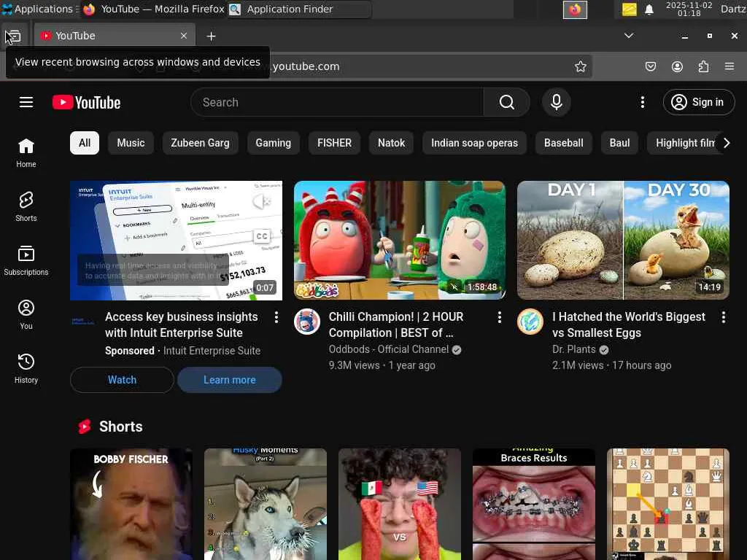The image size is (747, 560).
Task: Open Firefox extensions puzzle icon
Action: click(703, 66)
